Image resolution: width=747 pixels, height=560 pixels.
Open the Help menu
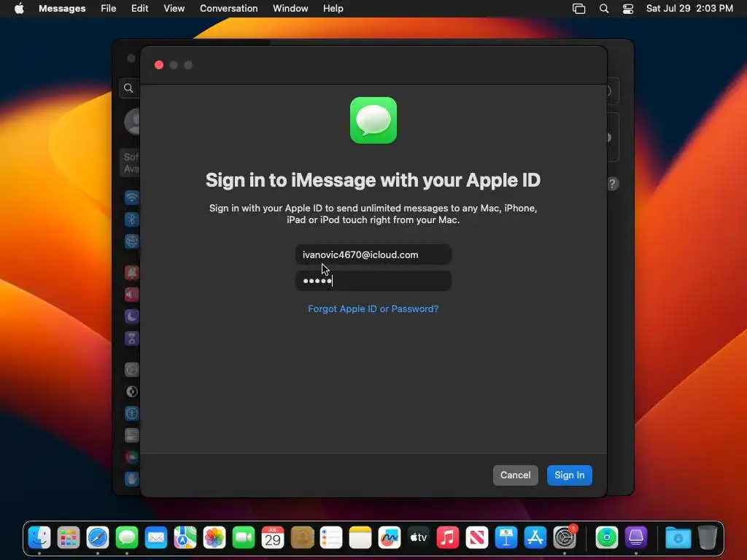coord(333,9)
